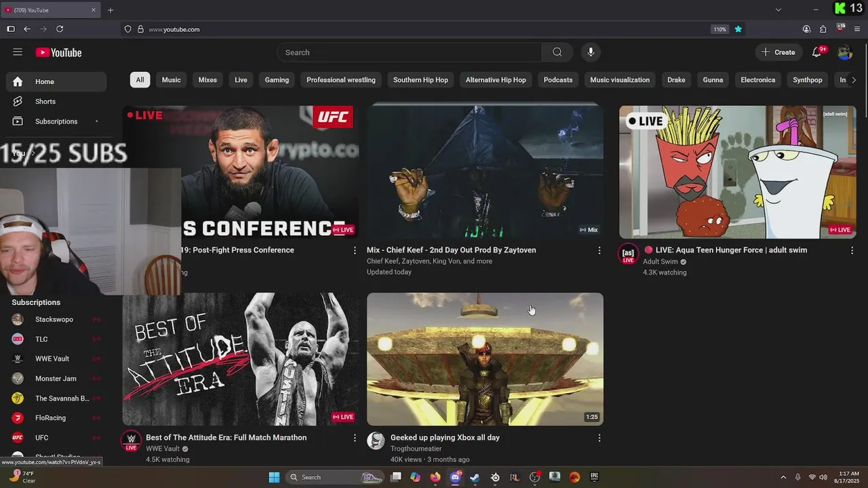Open the account avatar menu

pos(844,52)
